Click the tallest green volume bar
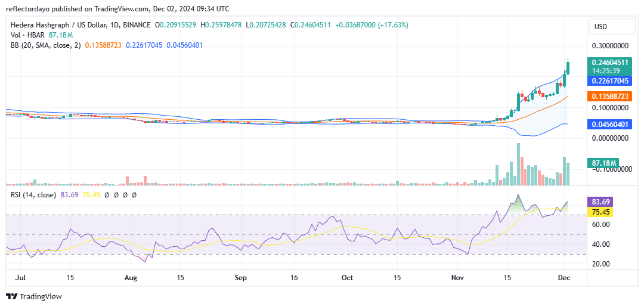The height and width of the screenshot is (307, 644). (519, 164)
